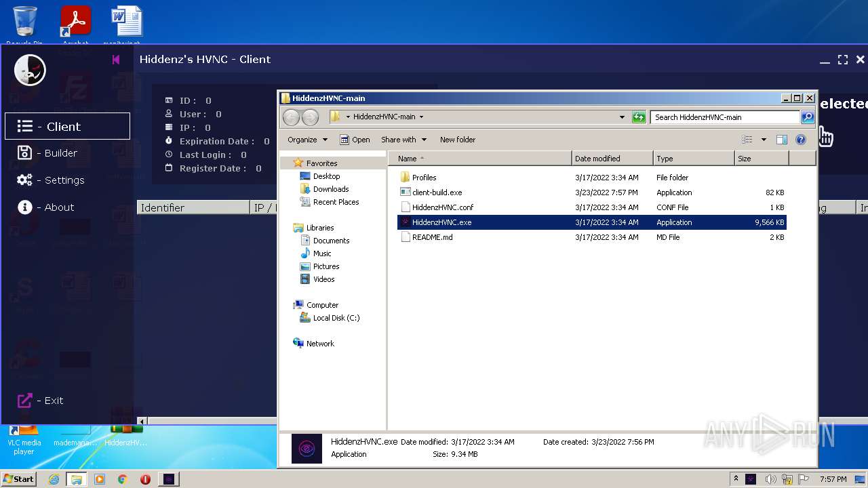Open Windows Media Player from the taskbar
868x488 pixels.
tap(100, 479)
